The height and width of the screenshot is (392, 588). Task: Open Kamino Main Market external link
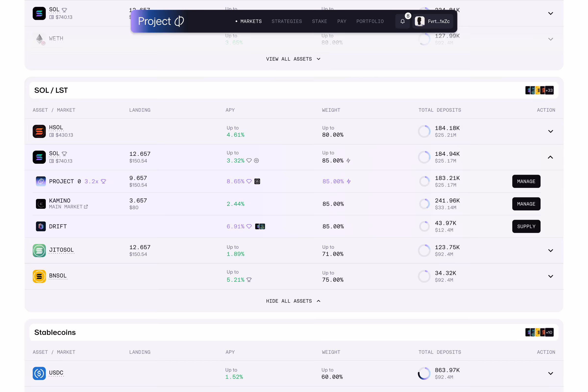pyautogui.click(x=86, y=207)
